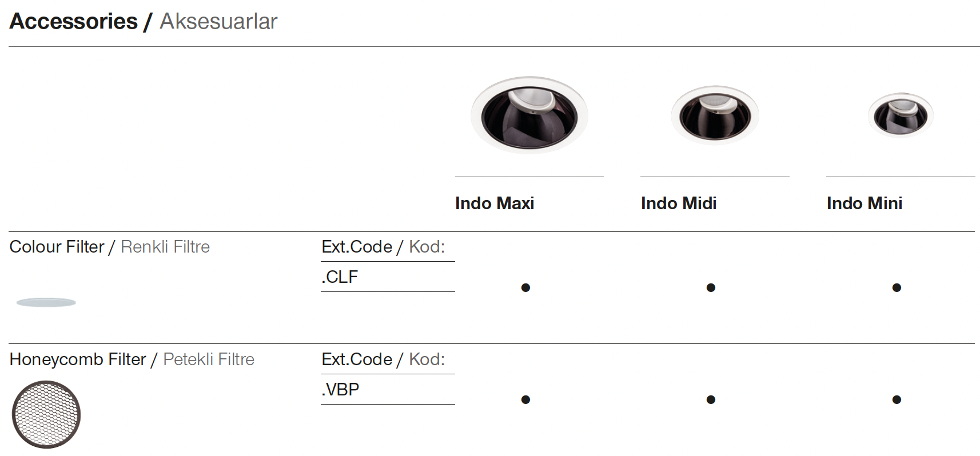Viewport: 980px width, 456px height.
Task: Click Colour Filter dot under Indo Maxi
Action: (x=525, y=287)
